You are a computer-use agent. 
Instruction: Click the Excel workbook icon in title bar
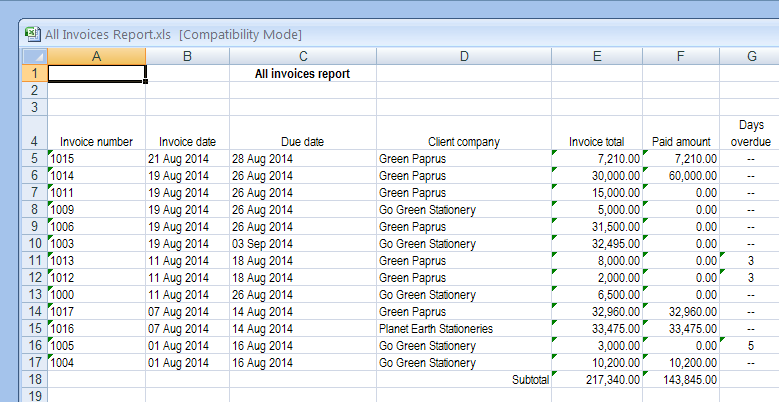tap(33, 34)
